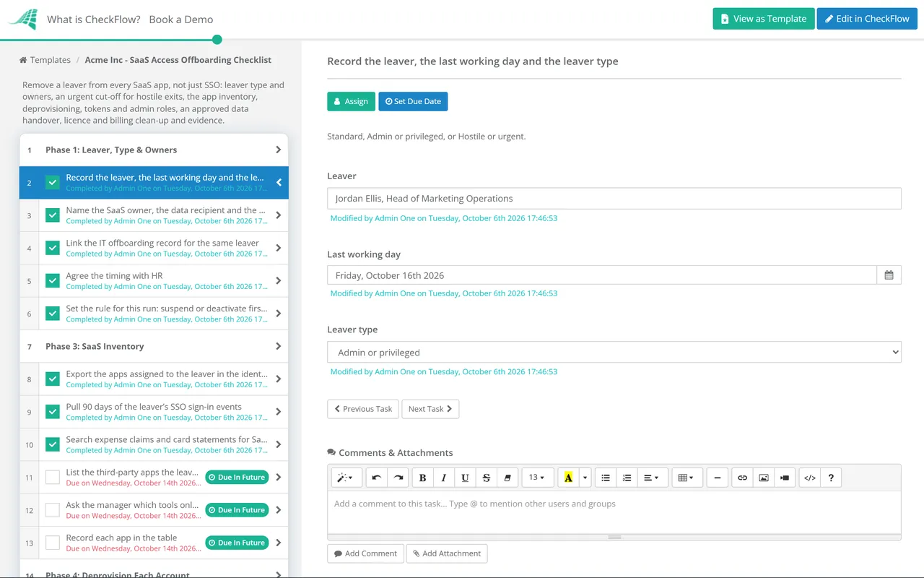Image resolution: width=924 pixels, height=578 pixels.
Task: Open the Book a Demo link
Action: [x=181, y=20]
